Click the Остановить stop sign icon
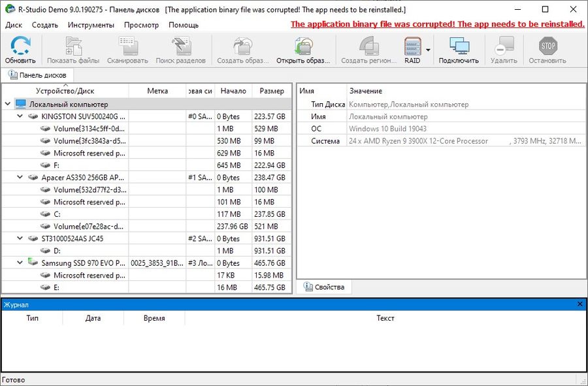This screenshot has width=588, height=386. tap(547, 47)
